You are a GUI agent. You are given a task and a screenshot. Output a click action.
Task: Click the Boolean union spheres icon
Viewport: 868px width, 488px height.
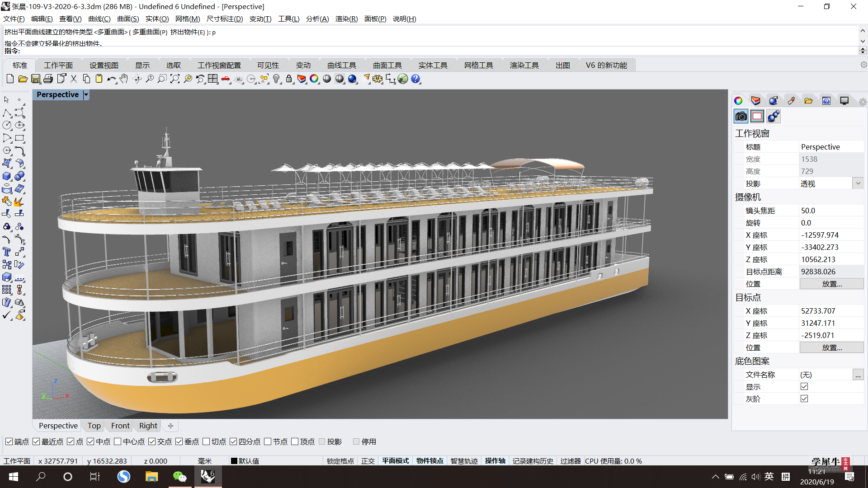[x=19, y=176]
